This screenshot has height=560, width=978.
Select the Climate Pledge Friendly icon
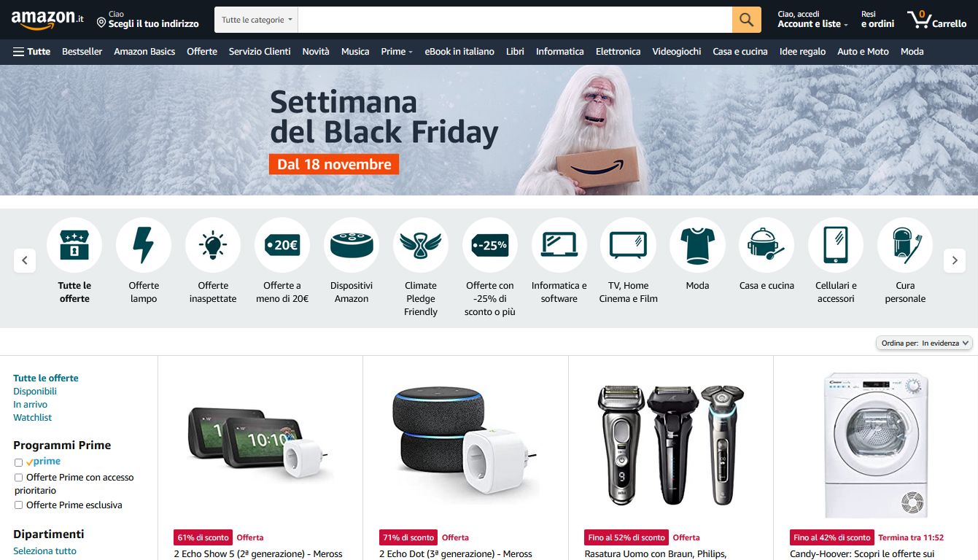tap(421, 245)
